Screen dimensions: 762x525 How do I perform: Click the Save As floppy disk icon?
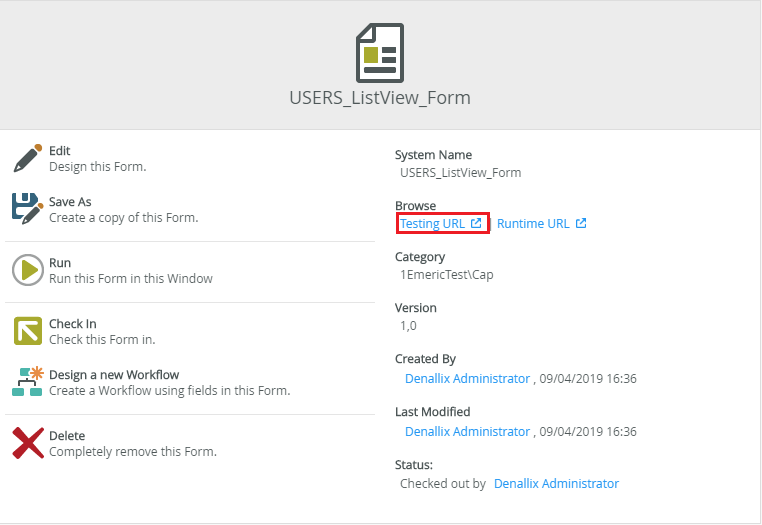27,209
